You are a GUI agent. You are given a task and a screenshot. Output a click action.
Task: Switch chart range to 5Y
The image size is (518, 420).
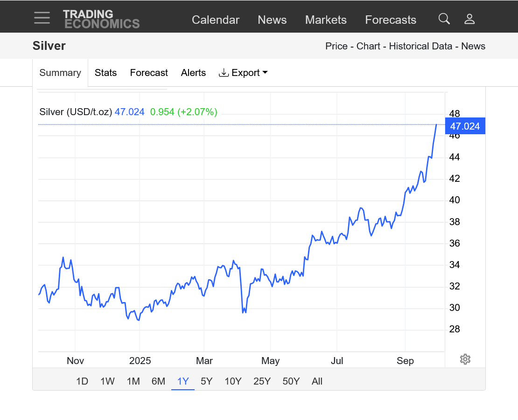[206, 381]
